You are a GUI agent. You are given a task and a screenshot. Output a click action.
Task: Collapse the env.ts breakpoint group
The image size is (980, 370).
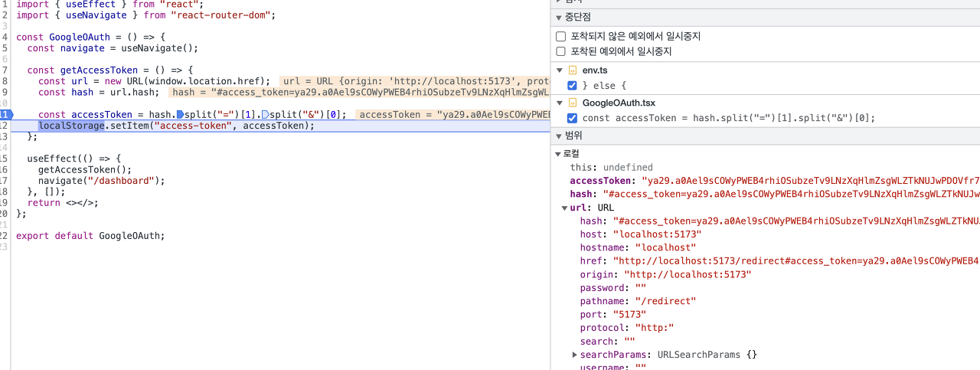560,70
